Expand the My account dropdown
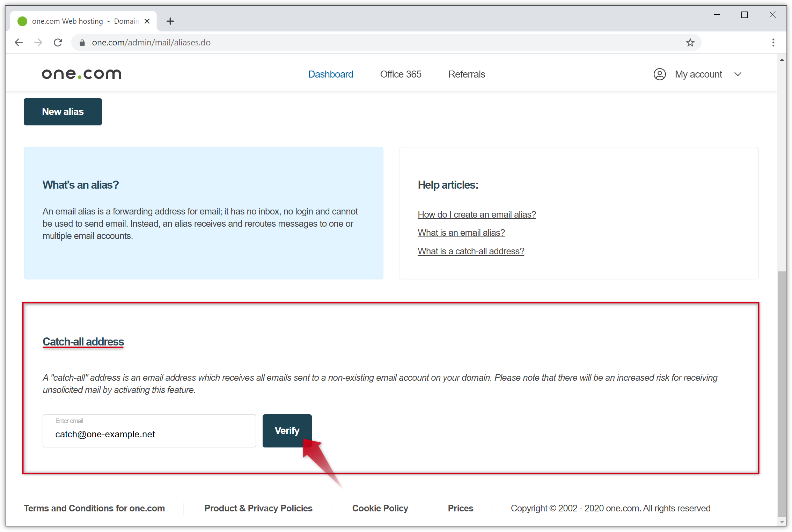This screenshot has width=792, height=532. point(698,74)
